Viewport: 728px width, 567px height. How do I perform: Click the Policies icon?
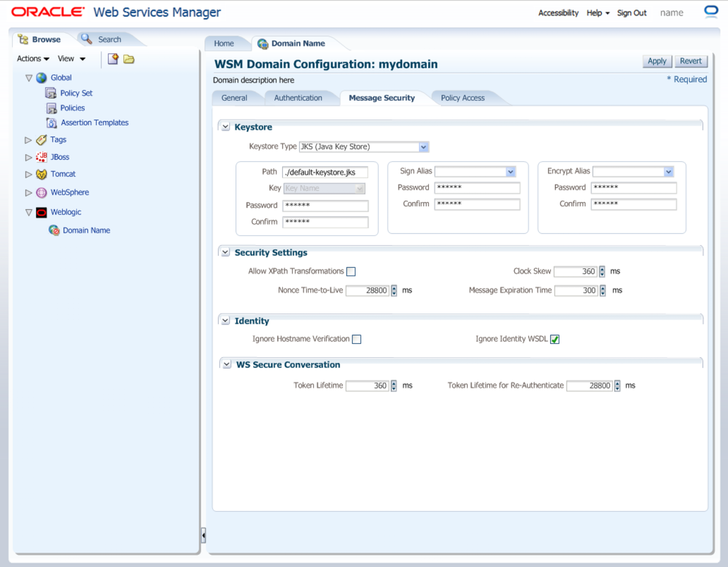tap(52, 108)
